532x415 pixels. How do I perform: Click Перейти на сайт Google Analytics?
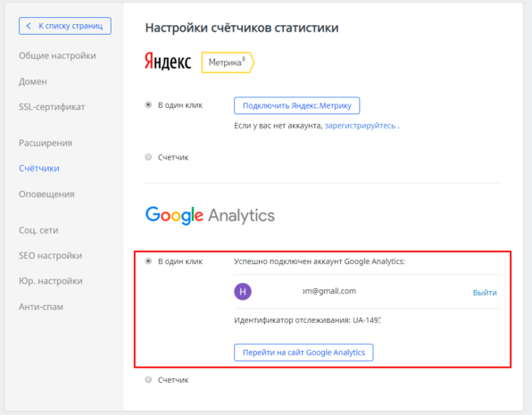click(x=303, y=353)
